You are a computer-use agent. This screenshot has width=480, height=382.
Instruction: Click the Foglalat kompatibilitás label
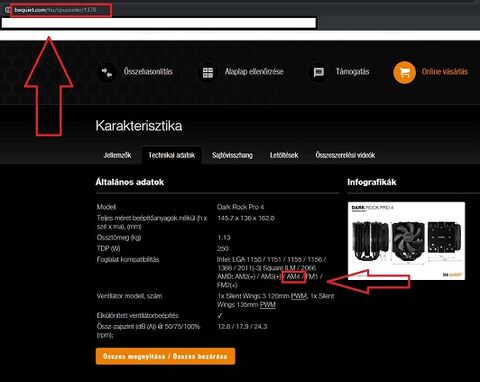tap(128, 259)
